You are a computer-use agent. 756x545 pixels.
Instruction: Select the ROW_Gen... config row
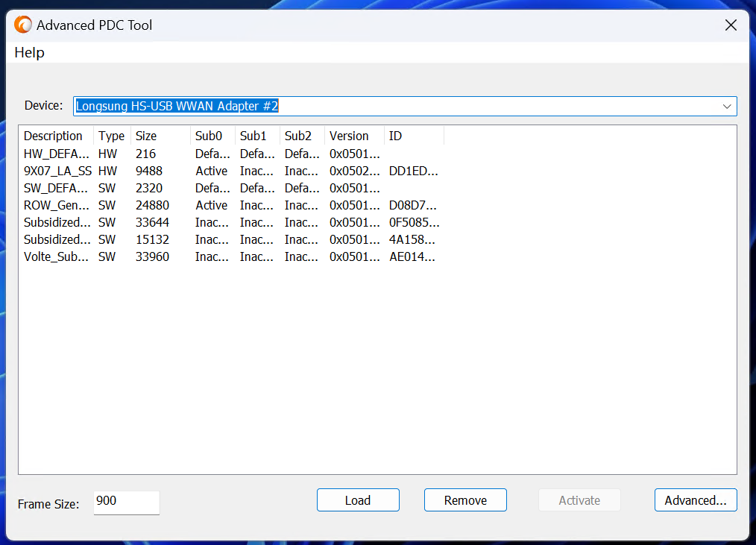click(56, 205)
